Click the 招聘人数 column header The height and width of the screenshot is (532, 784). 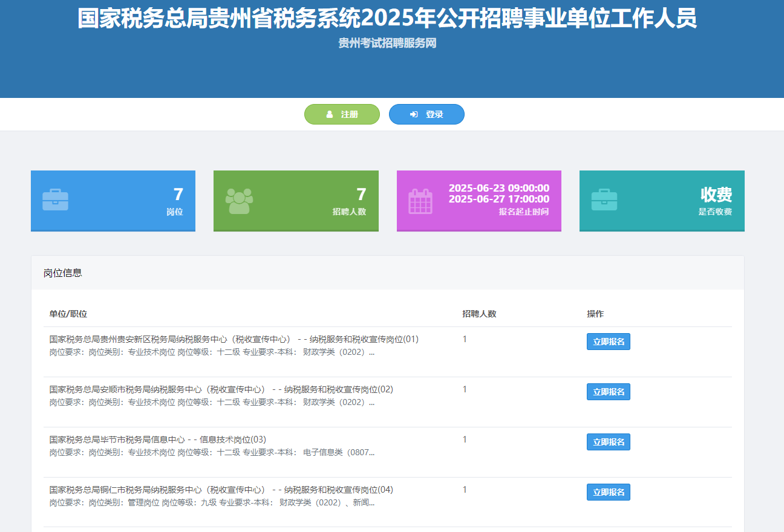coord(479,314)
